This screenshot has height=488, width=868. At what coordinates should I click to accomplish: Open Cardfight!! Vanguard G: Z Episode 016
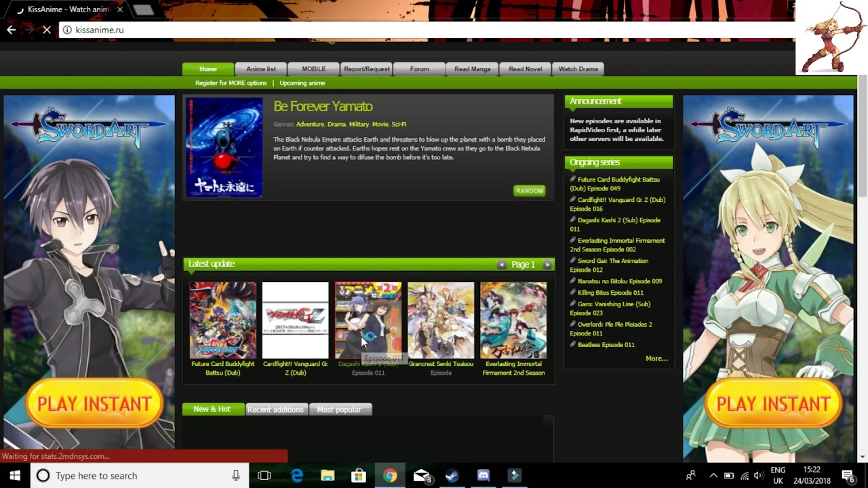click(618, 204)
